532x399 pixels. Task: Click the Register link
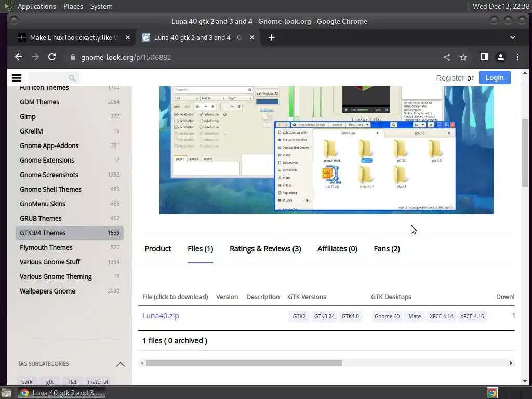click(x=450, y=78)
